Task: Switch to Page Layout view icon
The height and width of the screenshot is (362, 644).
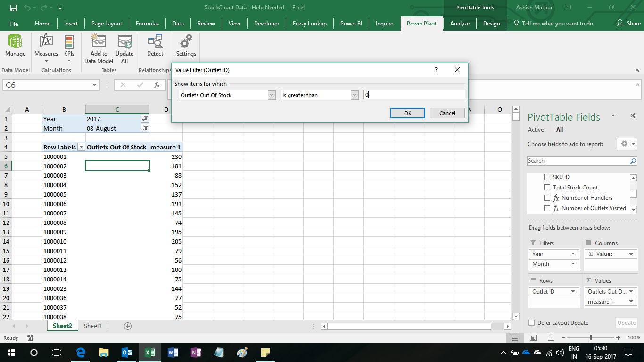Action: pos(533,338)
